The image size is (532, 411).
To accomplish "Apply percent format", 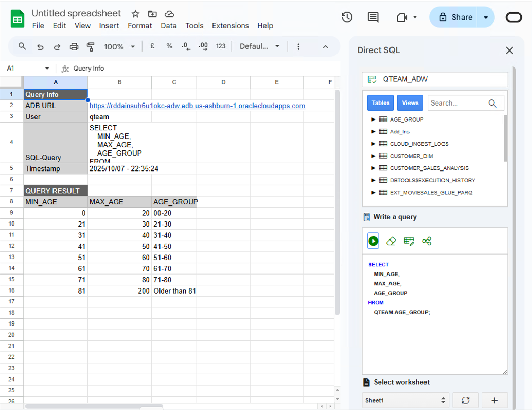I will coord(169,46).
